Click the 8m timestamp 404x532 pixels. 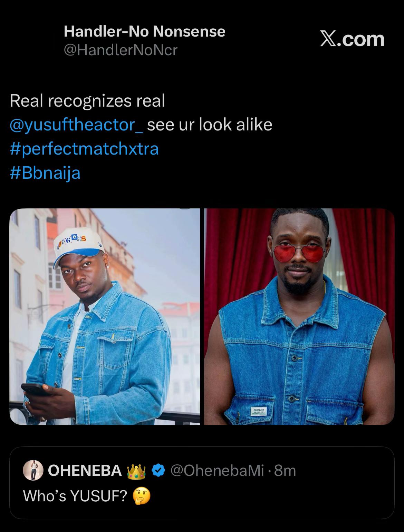coord(285,471)
